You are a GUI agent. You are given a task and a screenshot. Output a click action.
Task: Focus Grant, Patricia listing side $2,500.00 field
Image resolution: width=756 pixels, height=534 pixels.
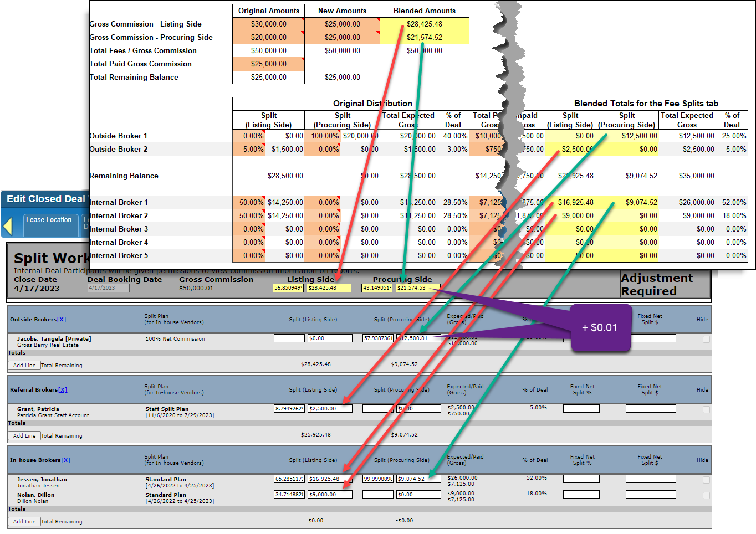click(x=330, y=409)
